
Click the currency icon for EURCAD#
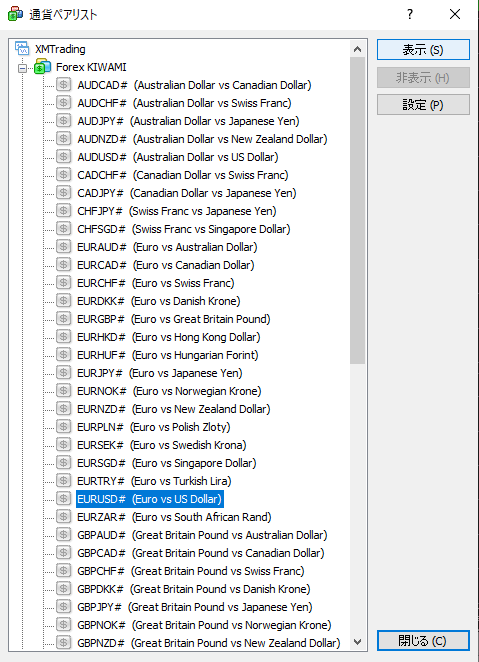(63, 265)
